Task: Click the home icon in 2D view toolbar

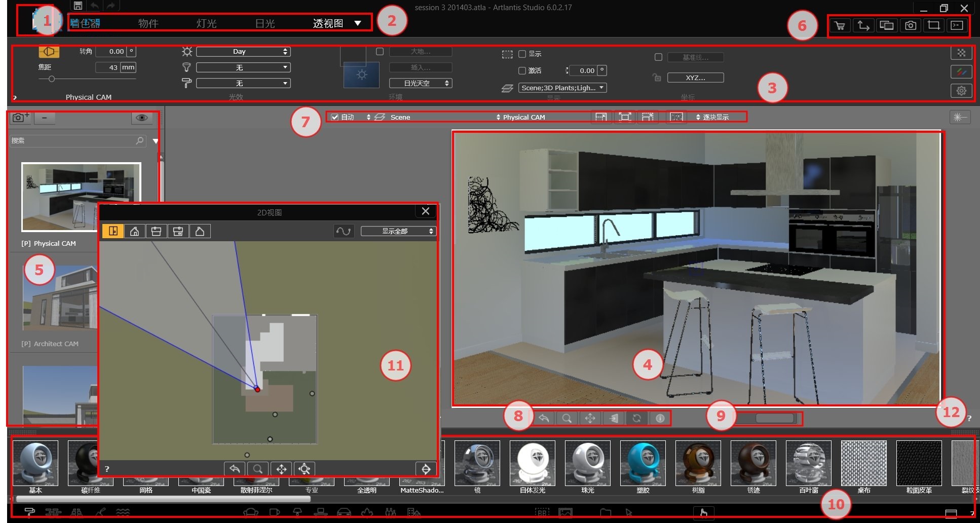Action: coord(134,232)
